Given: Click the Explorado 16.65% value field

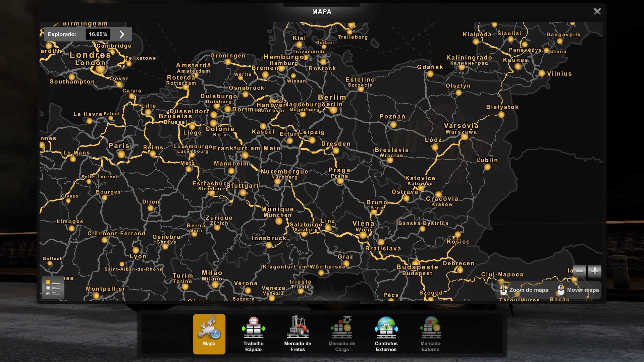Looking at the screenshot, I should tap(98, 34).
